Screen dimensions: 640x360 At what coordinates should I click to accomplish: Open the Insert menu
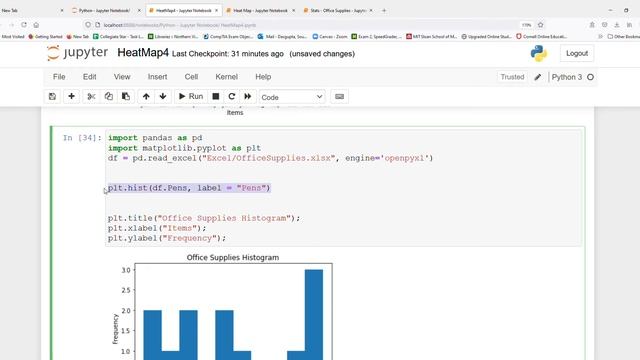click(158, 77)
